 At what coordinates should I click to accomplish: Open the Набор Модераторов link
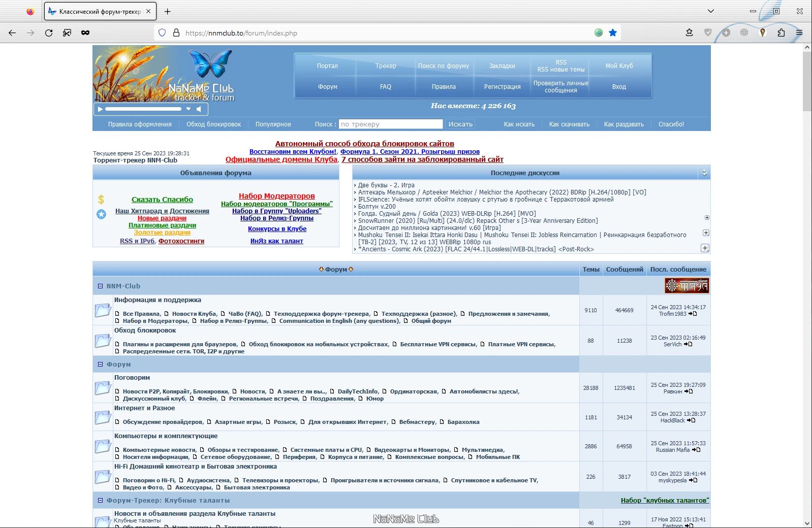coord(277,196)
